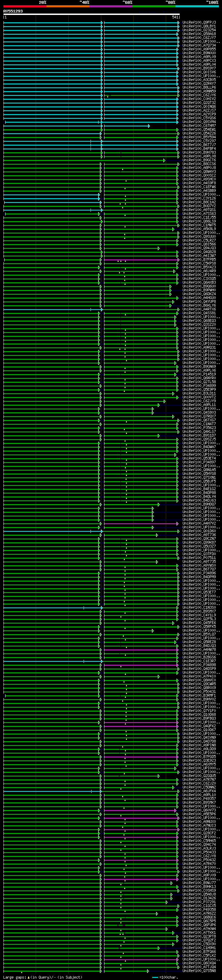222x980 pixels.
Task: Click hit label UniRef100_B5Y594
Action: pyautogui.click(x=199, y=137)
